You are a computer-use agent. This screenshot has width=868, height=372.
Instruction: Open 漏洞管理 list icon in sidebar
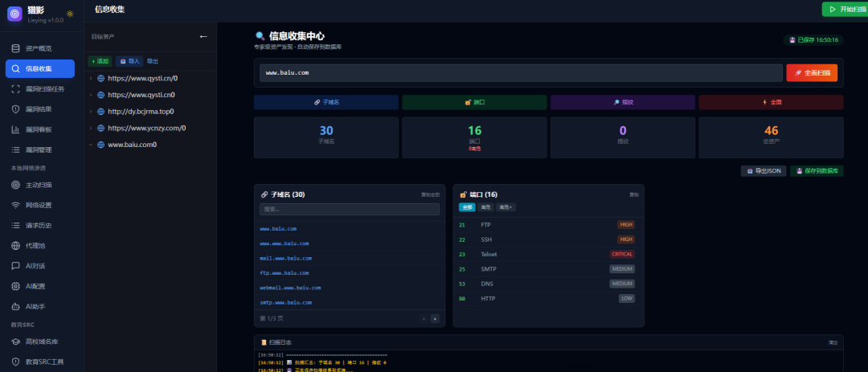click(15, 150)
